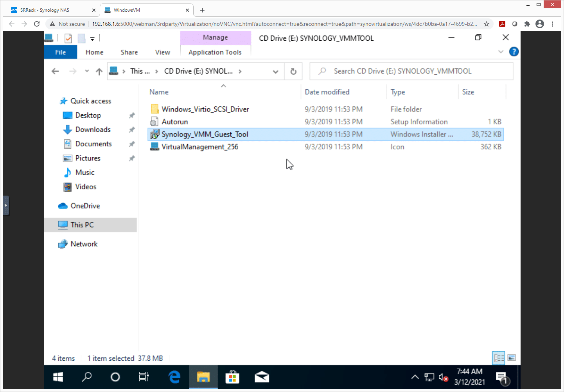Open Microsoft Store from the taskbar
The image size is (564, 392).
coord(232,377)
